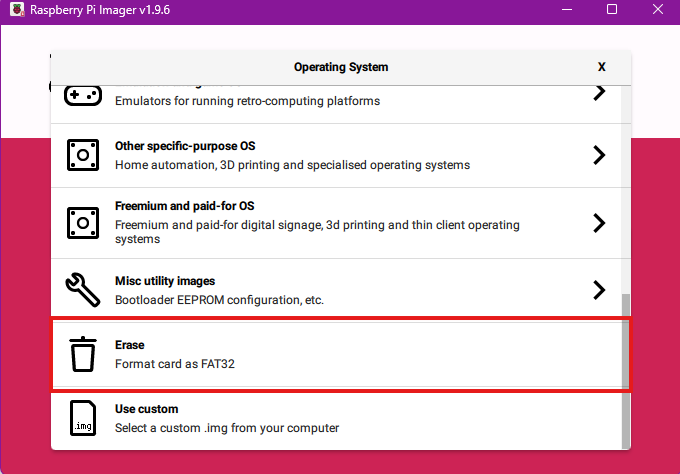Click the Raspberry Pi Imager title bar icon

point(12,9)
